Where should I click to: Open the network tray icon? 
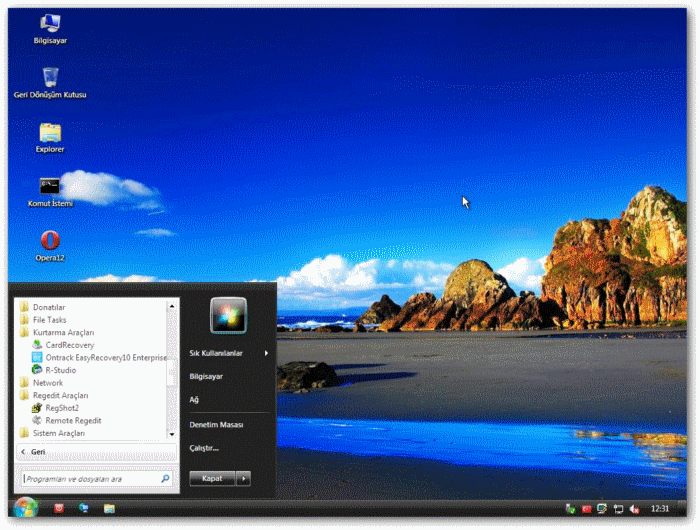pos(618,509)
